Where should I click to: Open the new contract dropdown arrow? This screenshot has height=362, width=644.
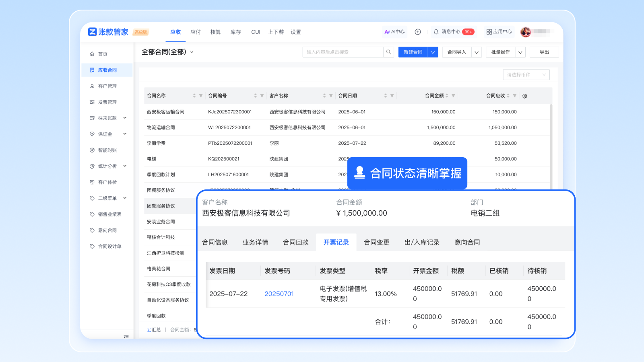pyautogui.click(x=433, y=52)
